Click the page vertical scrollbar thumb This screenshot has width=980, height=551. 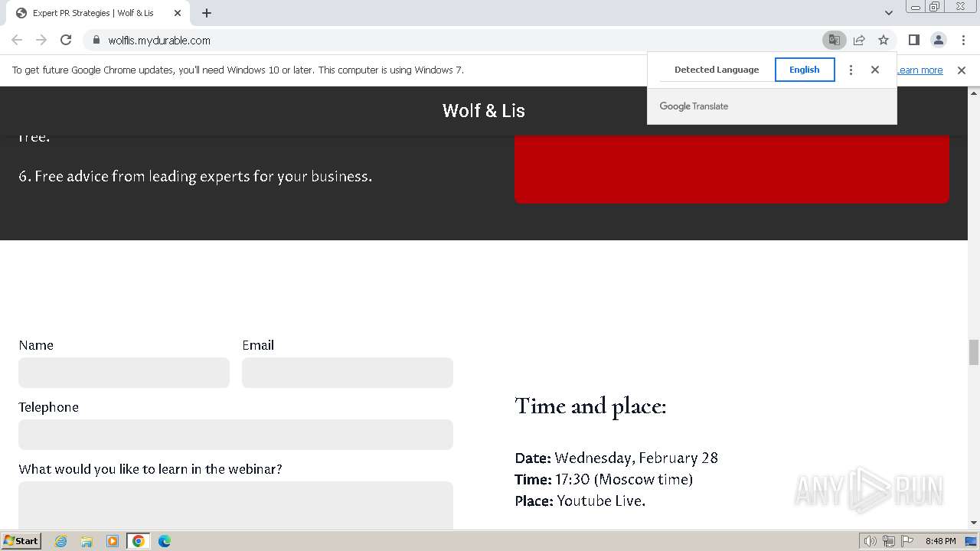[x=974, y=353]
